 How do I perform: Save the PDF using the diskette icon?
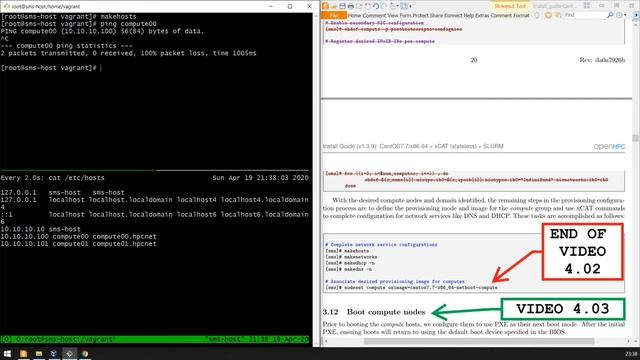[342, 6]
